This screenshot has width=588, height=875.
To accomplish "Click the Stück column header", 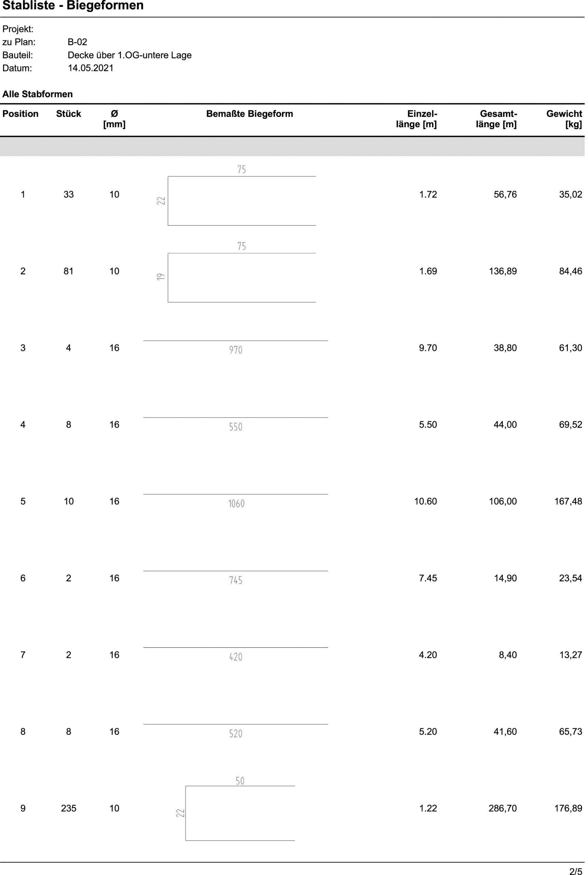I will pos(69,114).
